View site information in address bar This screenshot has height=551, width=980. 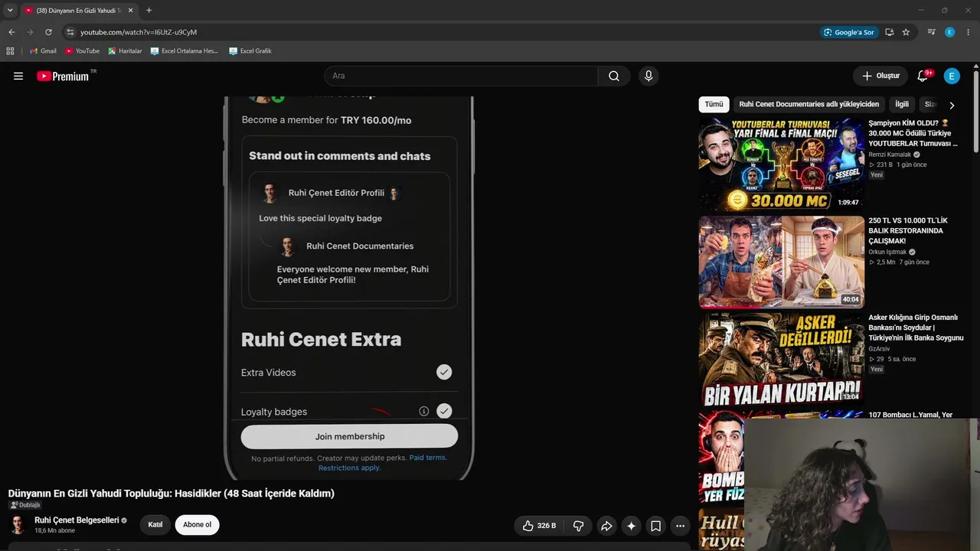coord(70,32)
